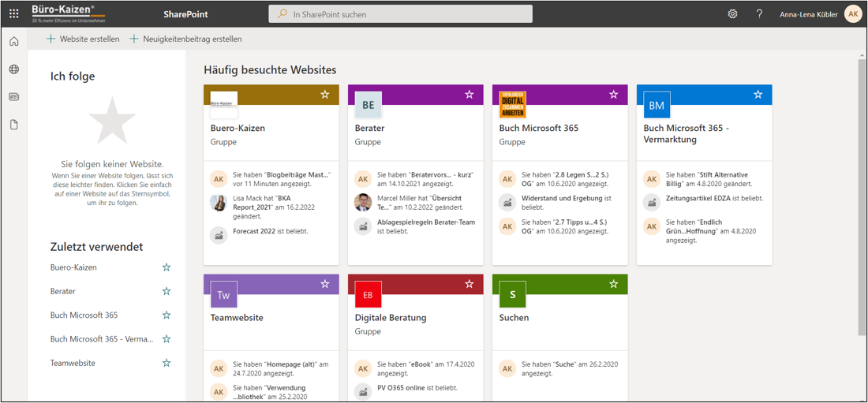Open the news icon in left rail
The image size is (868, 403).
[x=14, y=97]
